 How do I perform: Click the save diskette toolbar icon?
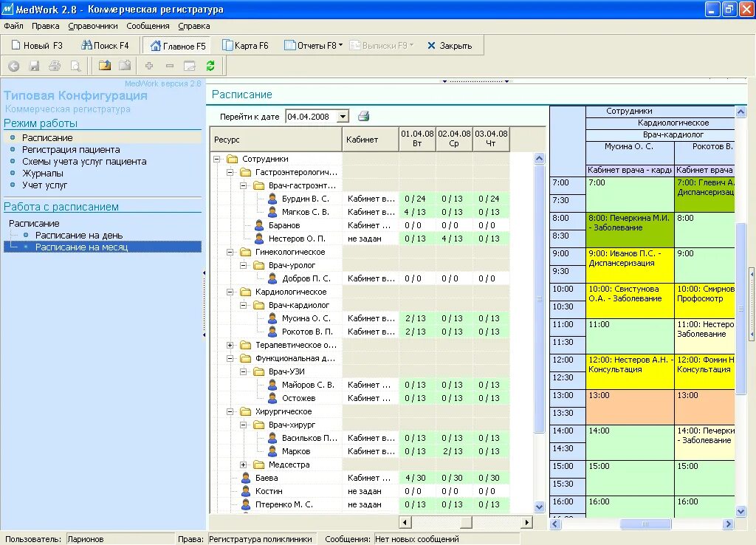[34, 66]
